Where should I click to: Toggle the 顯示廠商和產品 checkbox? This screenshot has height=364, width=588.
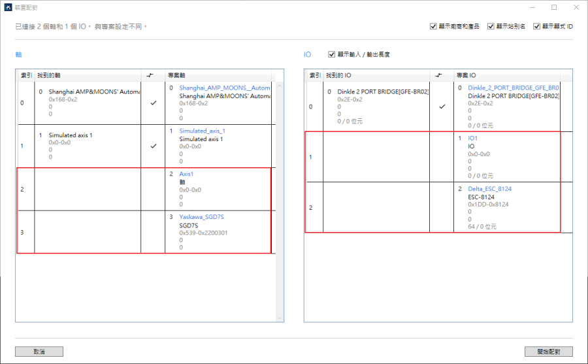433,26
